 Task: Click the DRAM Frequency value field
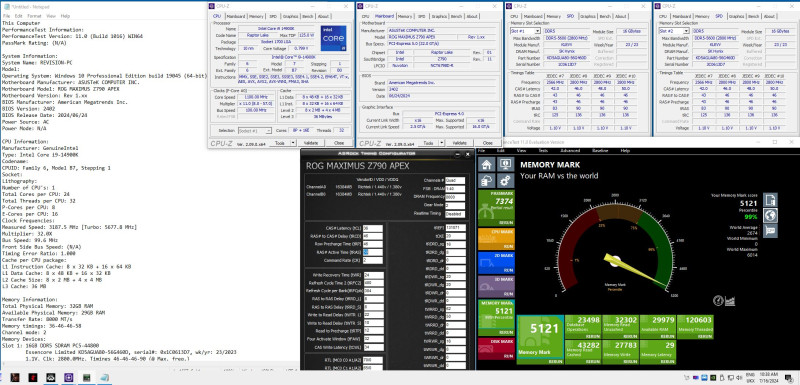(455, 197)
